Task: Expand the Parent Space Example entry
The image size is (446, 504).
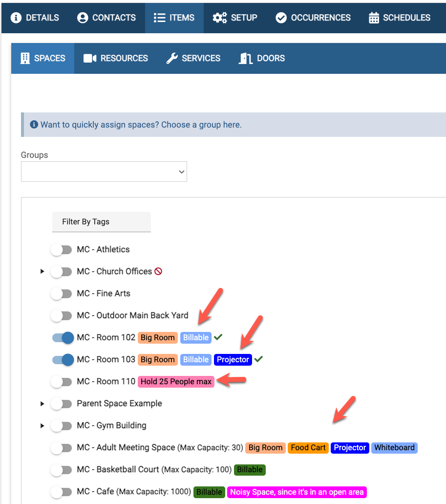Action: [x=42, y=404]
